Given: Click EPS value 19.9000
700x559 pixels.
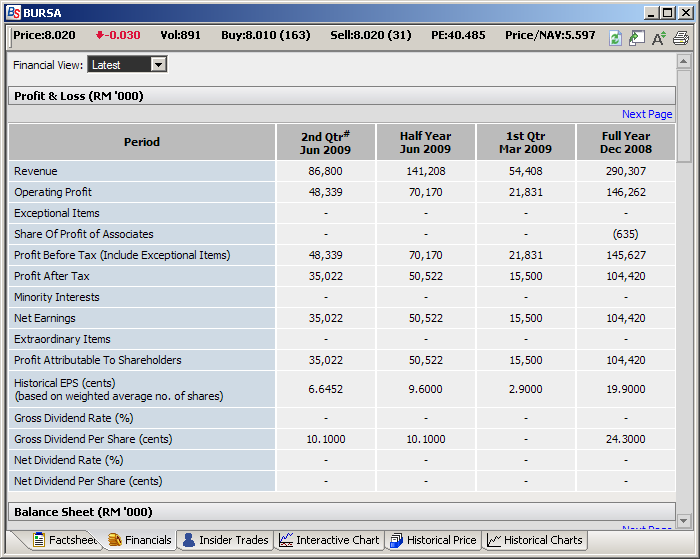Looking at the screenshot, I should (626, 389).
